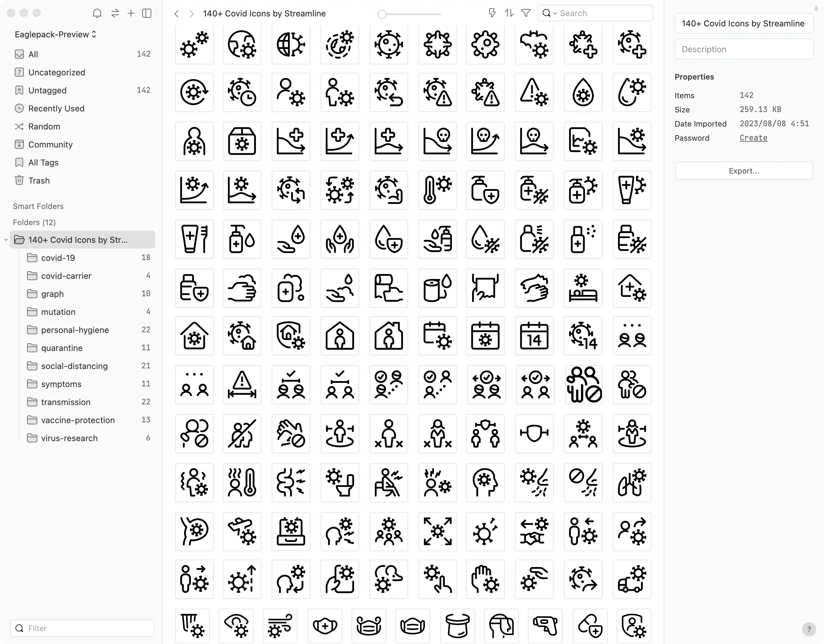Screen dimensions: 824x644
Task: Select the first-aid box with virus thumbnail
Action: (242, 142)
